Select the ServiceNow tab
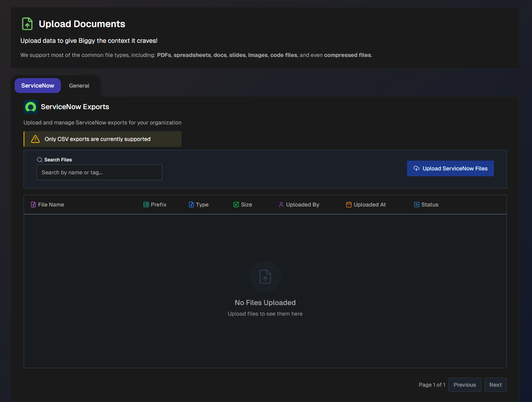 click(37, 86)
